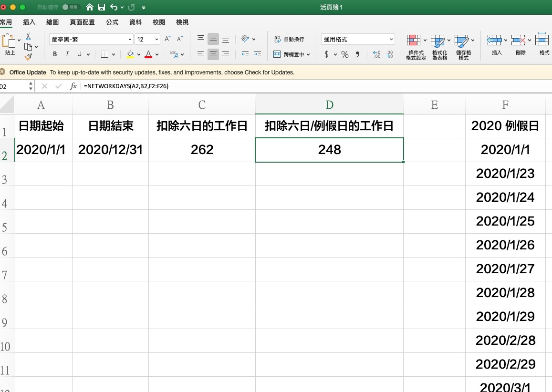Click the Increase Decimal icon

click(x=376, y=54)
